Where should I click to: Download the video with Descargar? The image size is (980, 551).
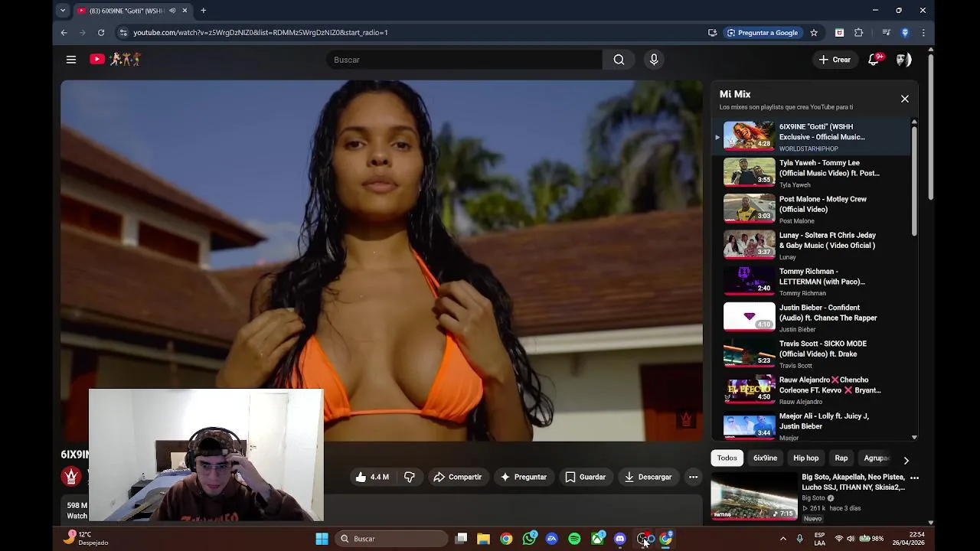pyautogui.click(x=648, y=477)
